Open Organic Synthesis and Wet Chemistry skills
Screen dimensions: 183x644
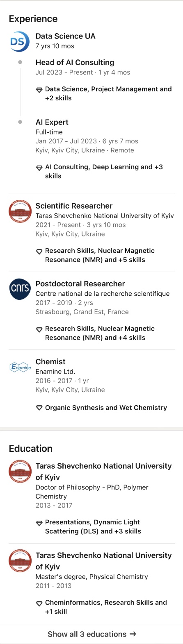(x=106, y=408)
